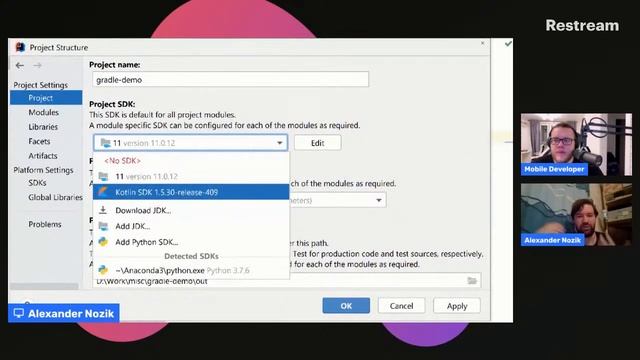The height and width of the screenshot is (360, 640).
Task: Choose Add JDK... option
Action: coord(191,226)
